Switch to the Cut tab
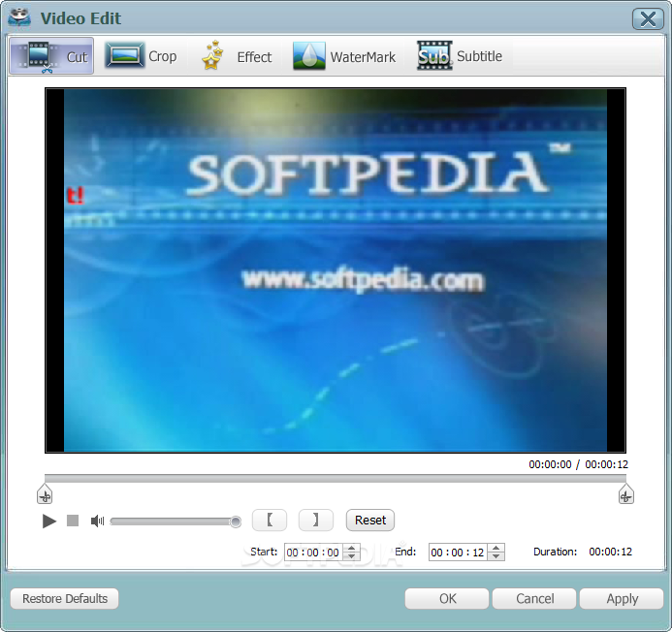Screen dimensions: 672x632 click(x=51, y=56)
